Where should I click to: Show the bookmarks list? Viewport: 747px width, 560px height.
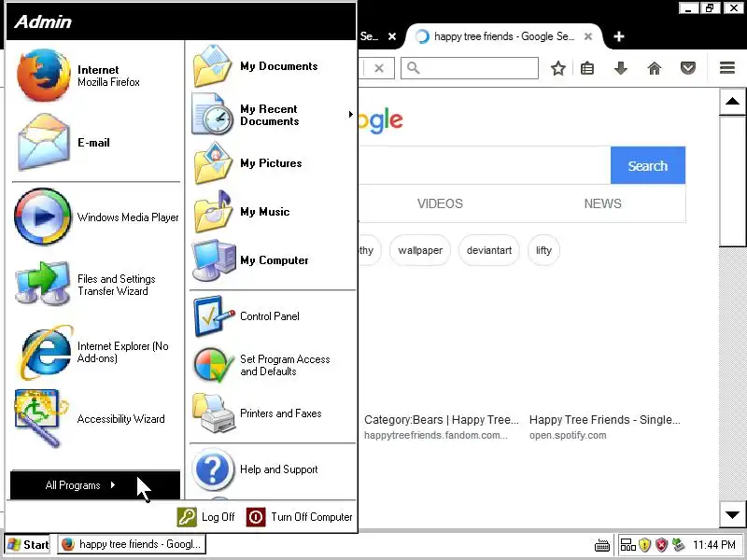click(x=587, y=68)
